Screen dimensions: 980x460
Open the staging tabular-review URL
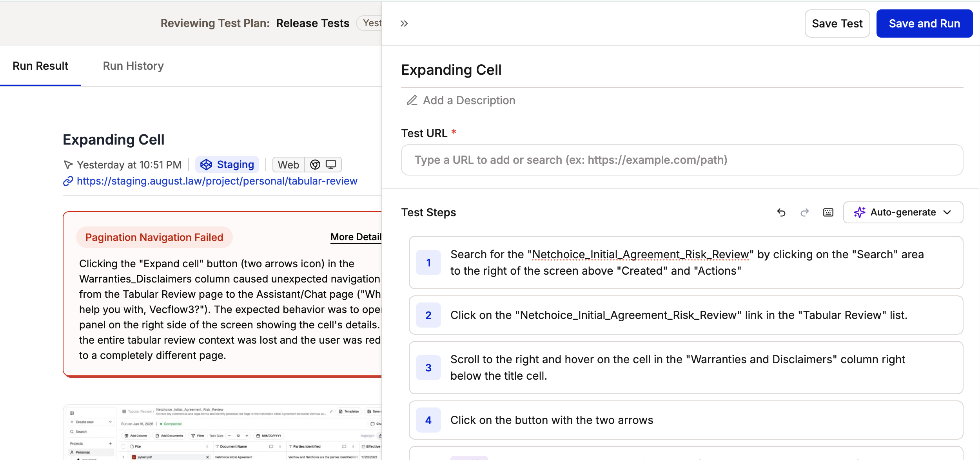pos(217,181)
